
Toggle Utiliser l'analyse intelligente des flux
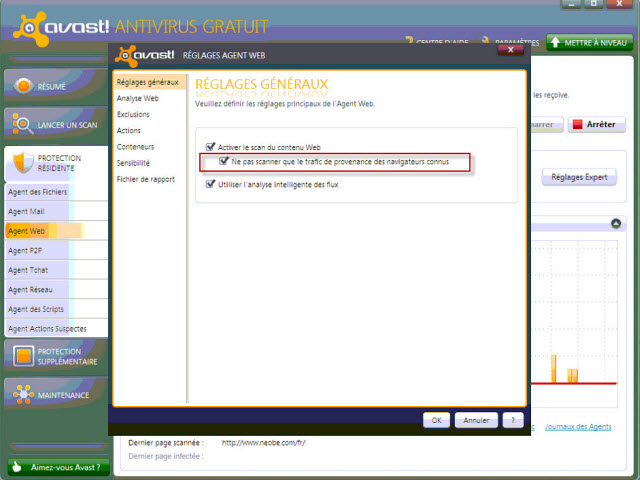(210, 184)
